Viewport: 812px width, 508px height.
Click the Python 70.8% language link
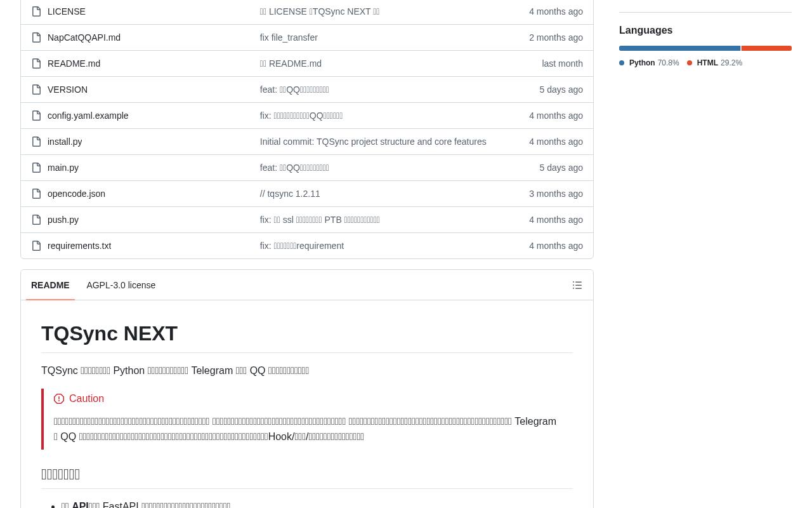click(x=649, y=63)
